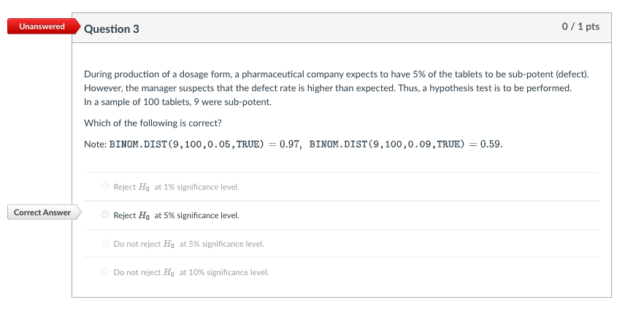Click the 0.59 result value
The image size is (644, 316).
491,144
